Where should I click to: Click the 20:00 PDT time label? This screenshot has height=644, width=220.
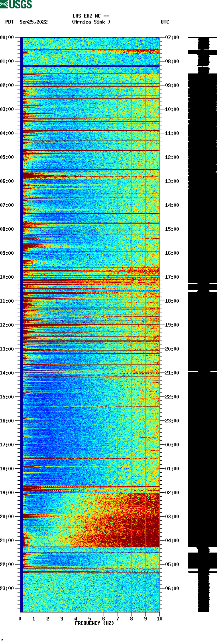tap(7, 517)
